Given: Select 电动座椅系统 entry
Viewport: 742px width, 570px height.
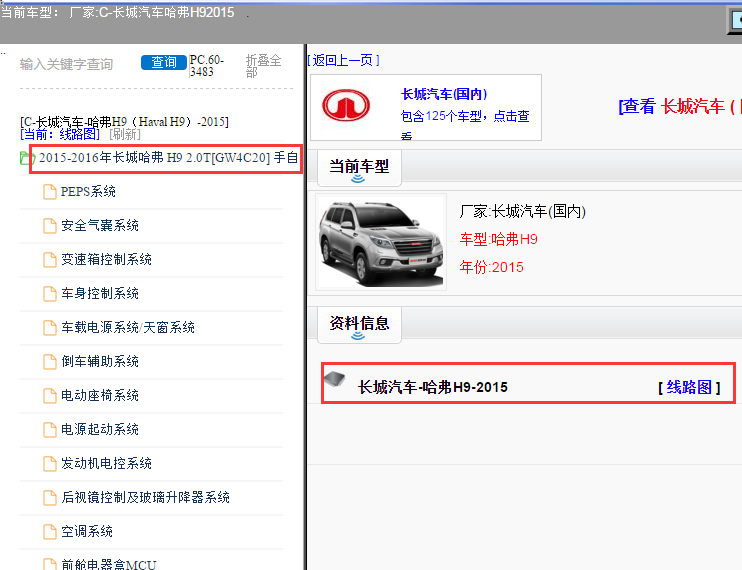Looking at the screenshot, I should click(100, 395).
